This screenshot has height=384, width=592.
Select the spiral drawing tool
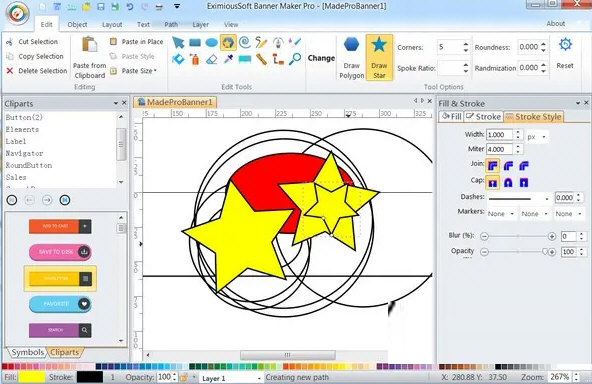click(245, 42)
